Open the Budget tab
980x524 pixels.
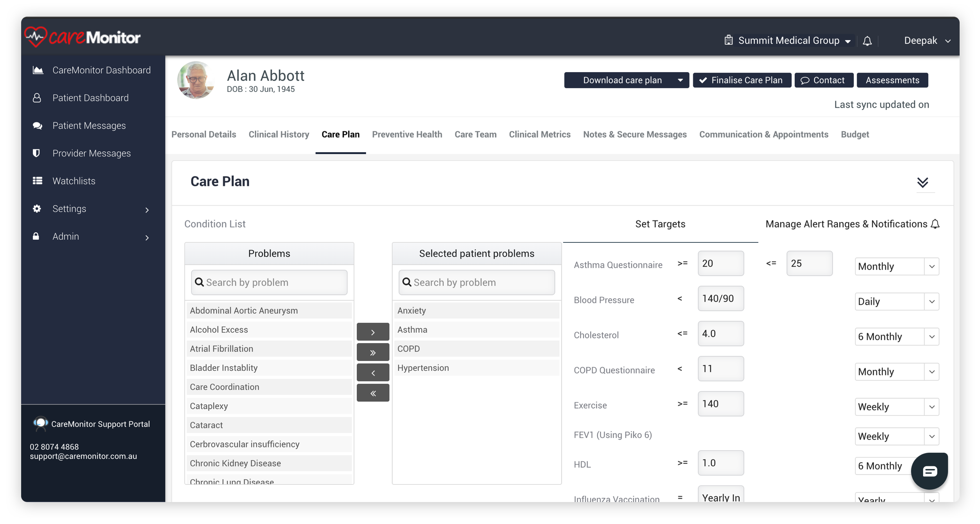click(x=855, y=135)
